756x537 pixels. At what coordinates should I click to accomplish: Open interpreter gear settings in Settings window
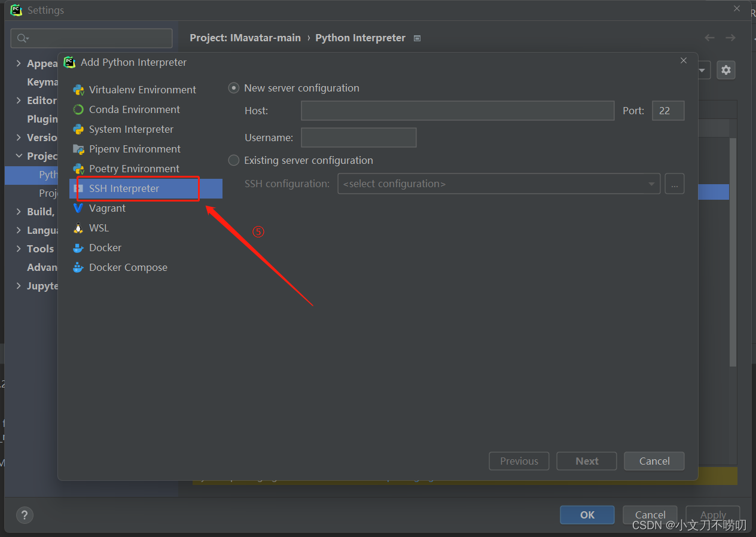pyautogui.click(x=726, y=70)
